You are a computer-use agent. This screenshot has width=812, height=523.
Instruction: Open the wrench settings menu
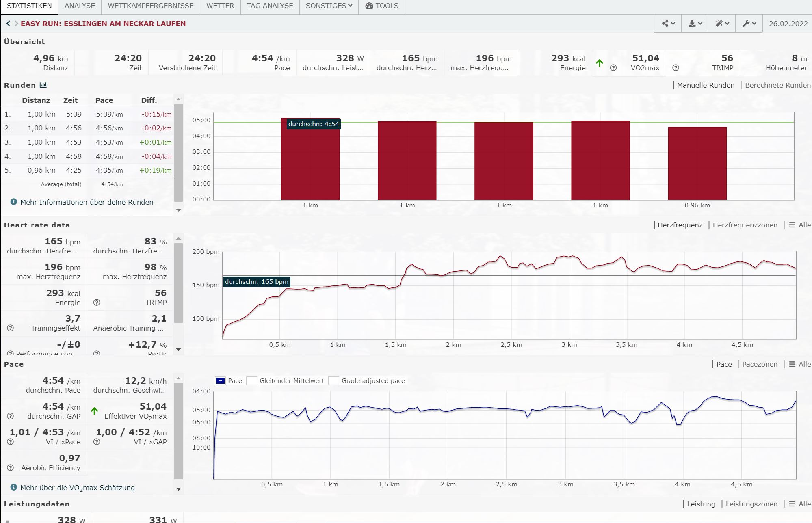(749, 24)
